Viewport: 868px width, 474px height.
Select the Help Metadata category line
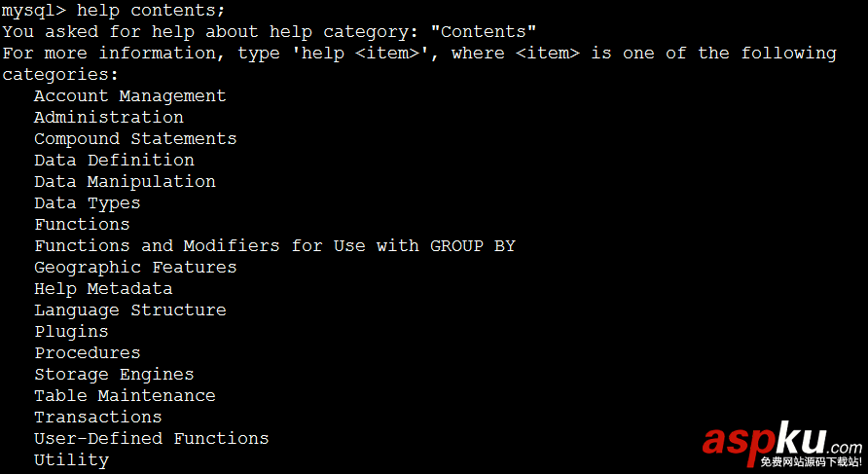click(103, 288)
